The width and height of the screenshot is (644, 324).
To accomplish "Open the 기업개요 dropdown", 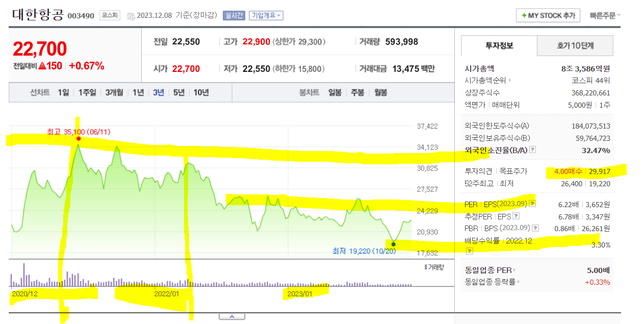I will coord(266,15).
